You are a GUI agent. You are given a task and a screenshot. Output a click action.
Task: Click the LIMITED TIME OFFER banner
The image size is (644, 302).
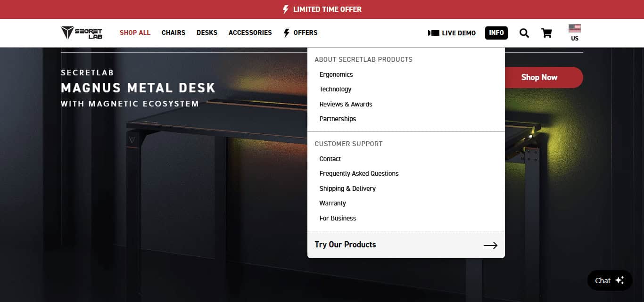pos(322,9)
